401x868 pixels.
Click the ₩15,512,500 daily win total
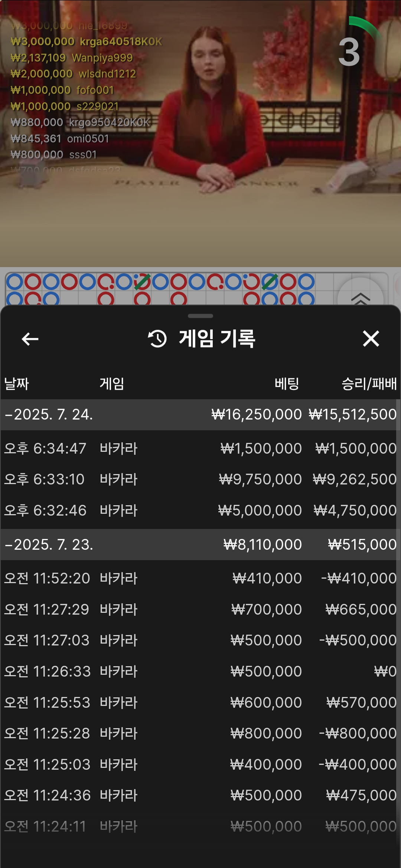tap(353, 414)
